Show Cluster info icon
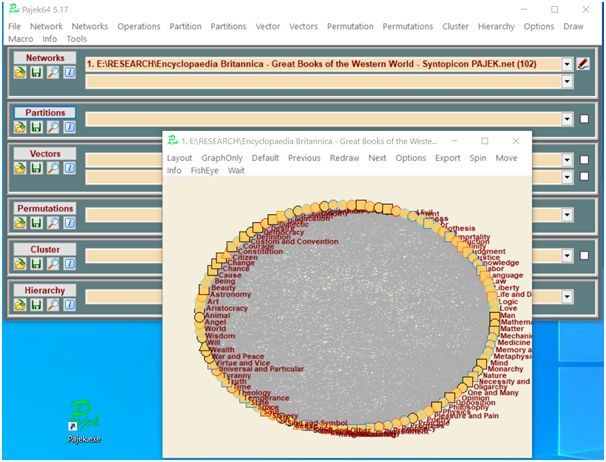The width and height of the screenshot is (606, 462). [x=70, y=264]
